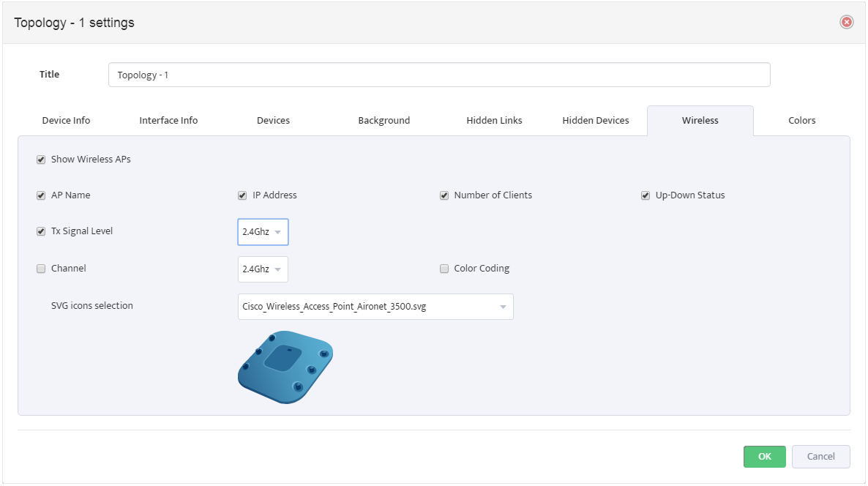Image resolution: width=868 pixels, height=486 pixels.
Task: Click the 'Title' label text
Action: (x=49, y=74)
